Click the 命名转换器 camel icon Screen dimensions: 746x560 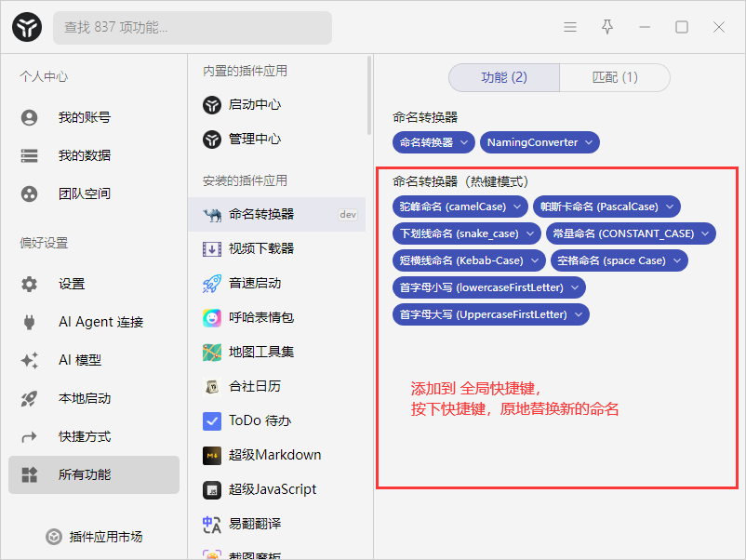click(212, 215)
